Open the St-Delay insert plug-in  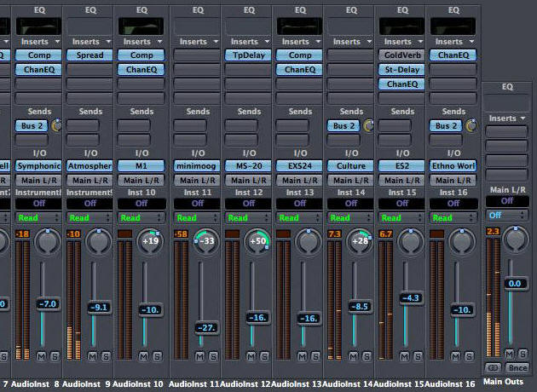[401, 70]
